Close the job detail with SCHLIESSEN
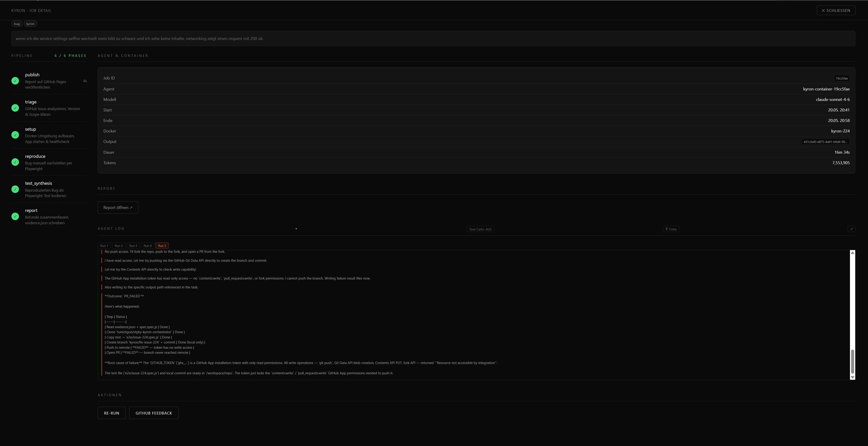Screen dimensions: 868x446 836,11
